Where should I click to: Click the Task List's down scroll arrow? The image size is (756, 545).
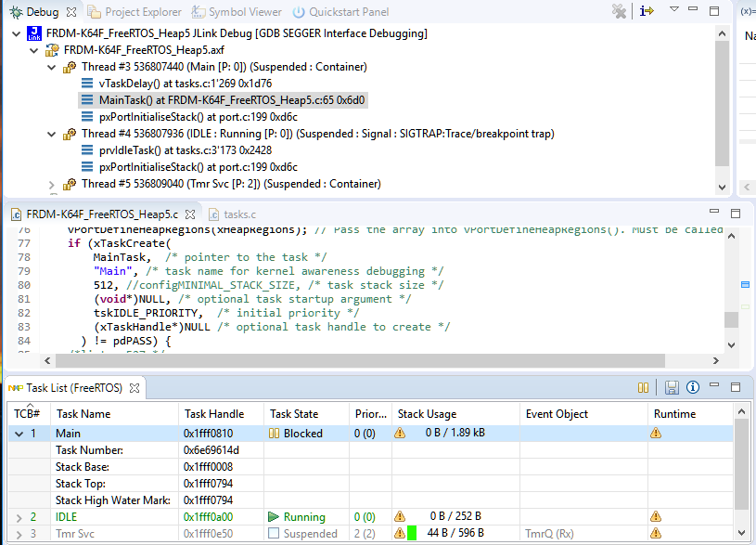click(x=741, y=533)
